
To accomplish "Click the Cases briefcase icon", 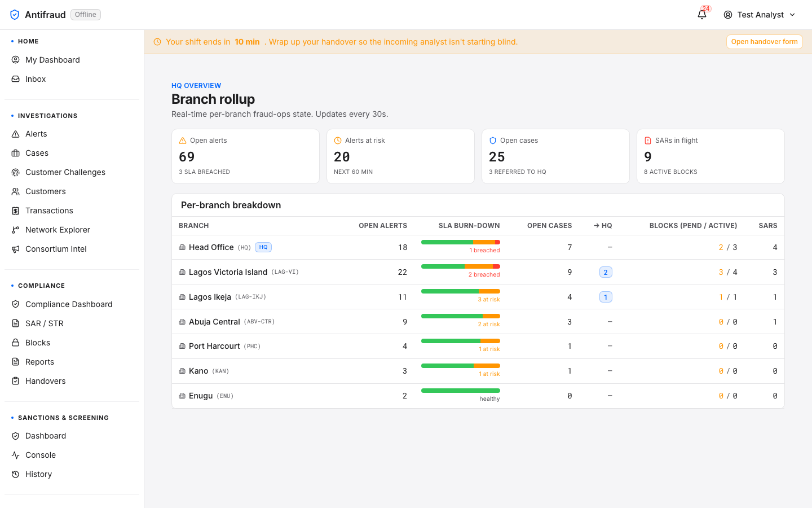I will (16, 153).
